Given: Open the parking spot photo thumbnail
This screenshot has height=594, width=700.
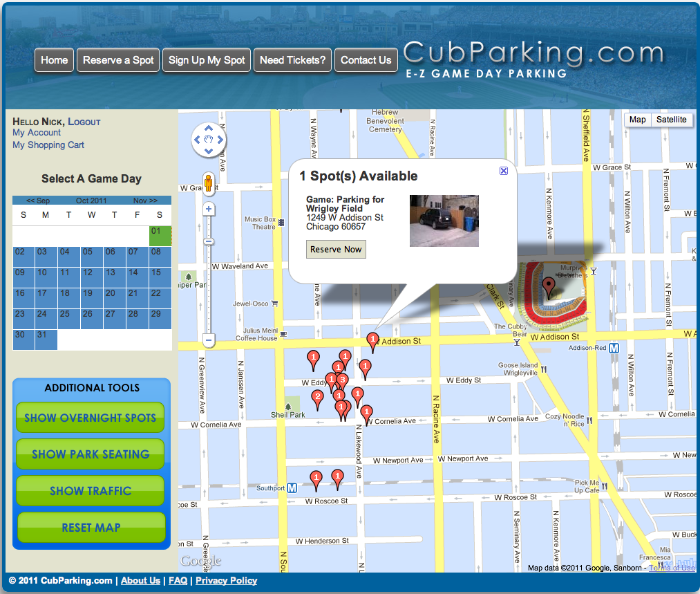Looking at the screenshot, I should pos(444,221).
